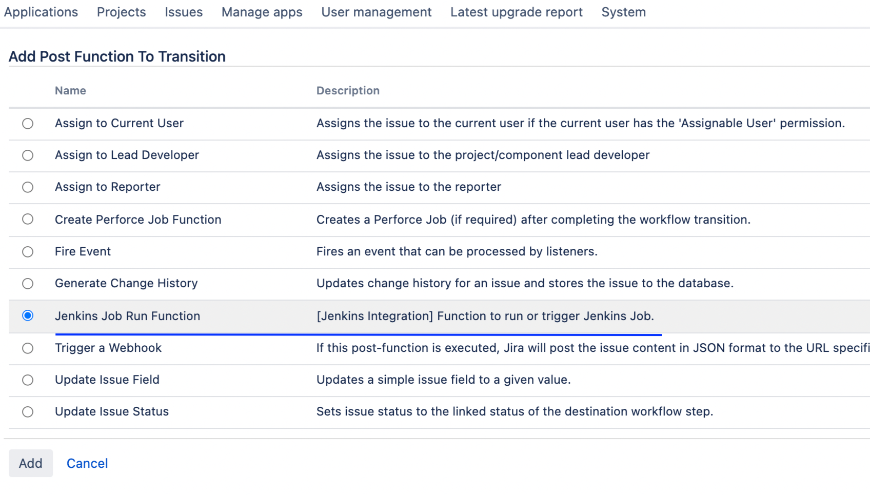This screenshot has width=870, height=495.
Task: Select Assign to Reporter radio button
Action: coord(27,187)
